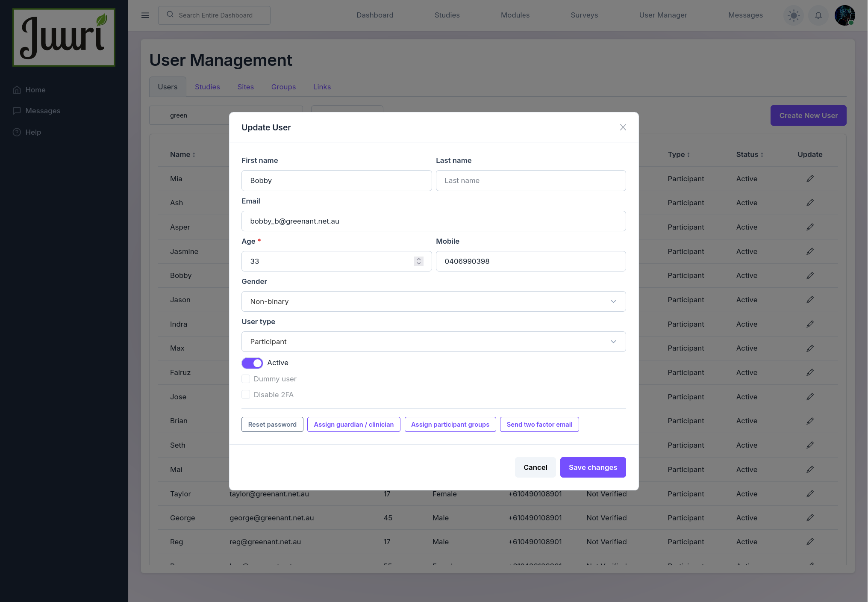Click the edit pencil for Seth
Screen dimensions: 868x602
click(x=810, y=445)
